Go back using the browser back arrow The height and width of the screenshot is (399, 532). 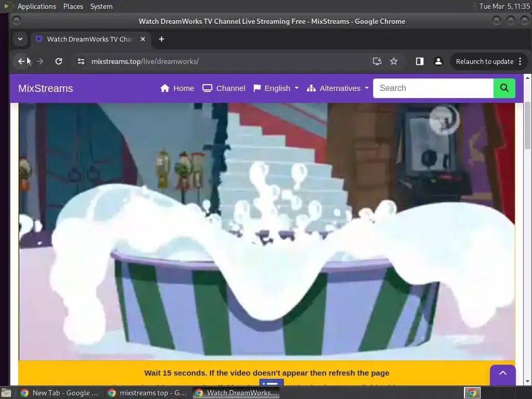(x=21, y=61)
